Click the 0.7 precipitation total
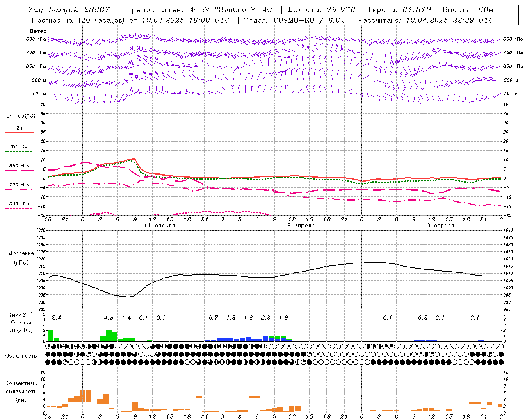Image resolution: width=525 pixels, height=420 pixels. (x=213, y=318)
